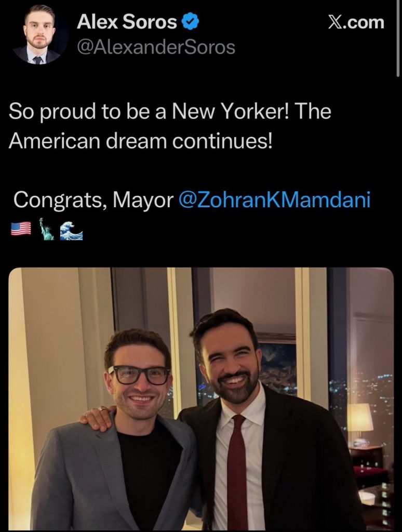The image size is (402, 532).
Task: Click the Statue of Liberty emoji
Action: (47, 229)
